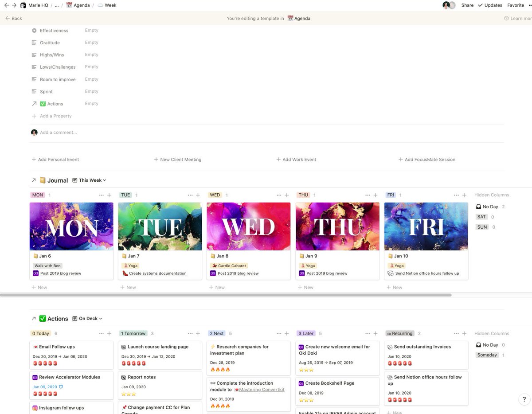Add a card to the FRI column header

click(464, 195)
